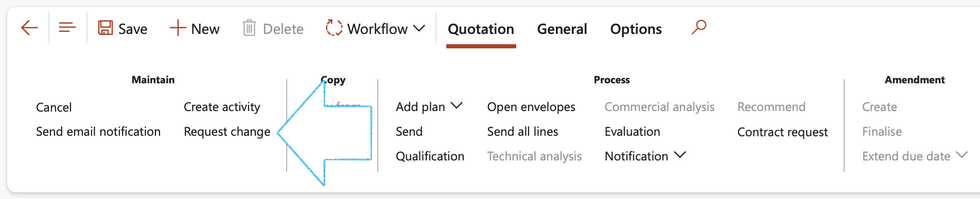Click the back arrow icon

[x=29, y=28]
